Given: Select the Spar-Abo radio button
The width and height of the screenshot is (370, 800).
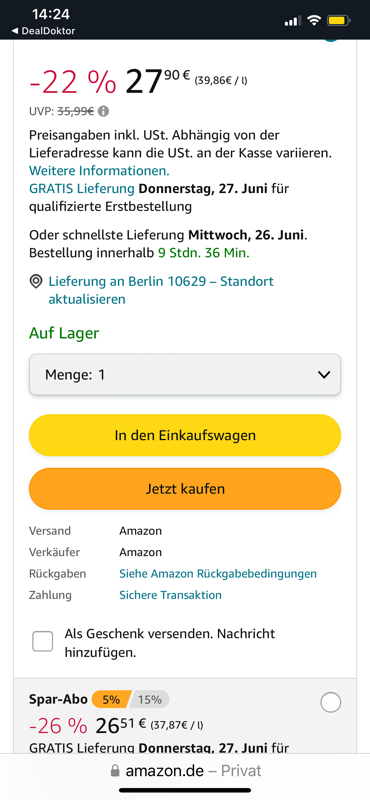Looking at the screenshot, I should (x=331, y=703).
